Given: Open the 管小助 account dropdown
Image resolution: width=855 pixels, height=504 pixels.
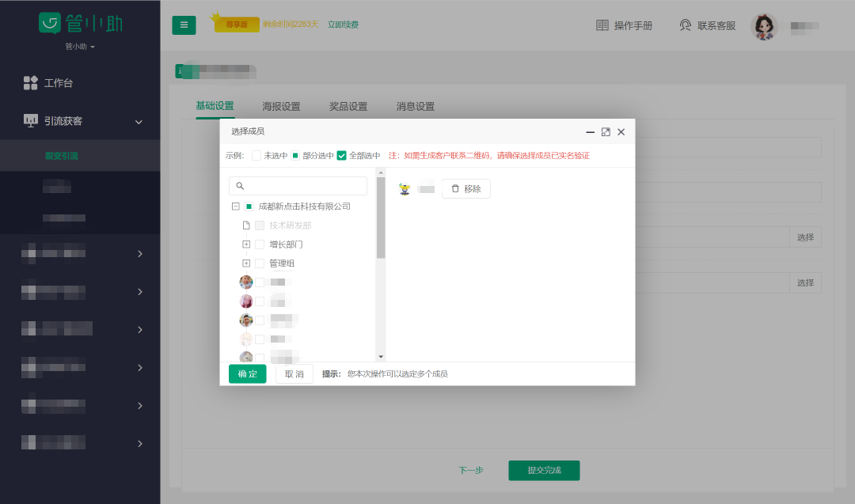Looking at the screenshot, I should pos(80,47).
